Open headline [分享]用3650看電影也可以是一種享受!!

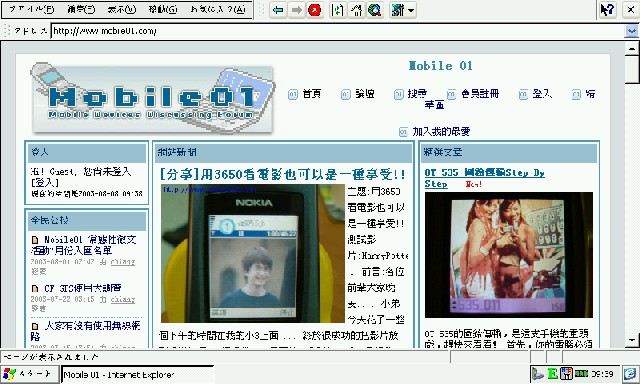282,175
